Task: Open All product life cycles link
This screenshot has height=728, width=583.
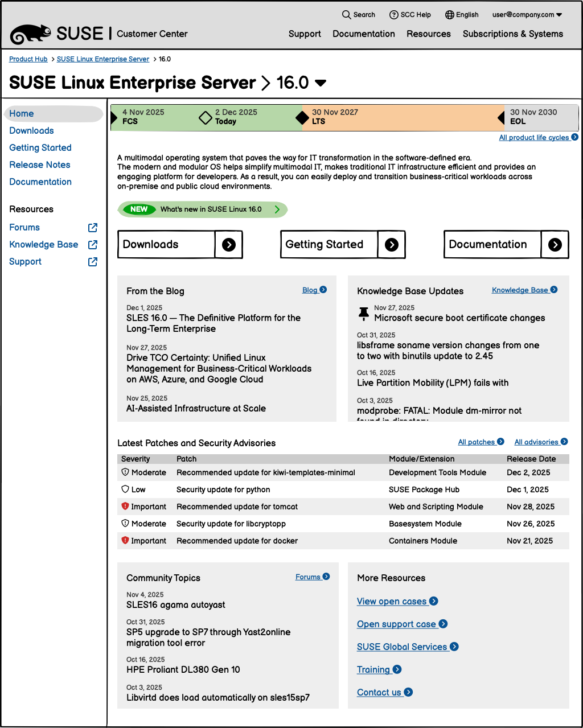Action: [x=539, y=137]
